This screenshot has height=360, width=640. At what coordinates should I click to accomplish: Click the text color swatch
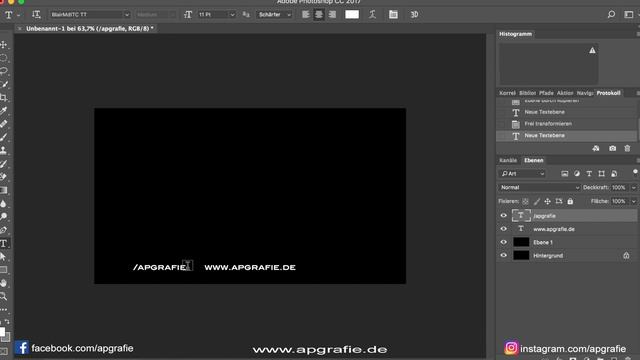[x=352, y=15]
